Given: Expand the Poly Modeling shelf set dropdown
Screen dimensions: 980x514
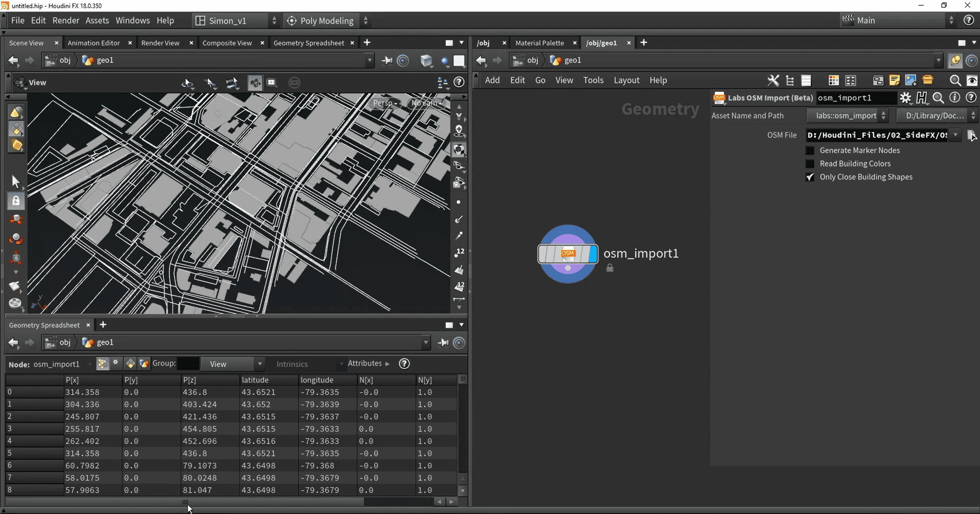Looking at the screenshot, I should [366, 21].
